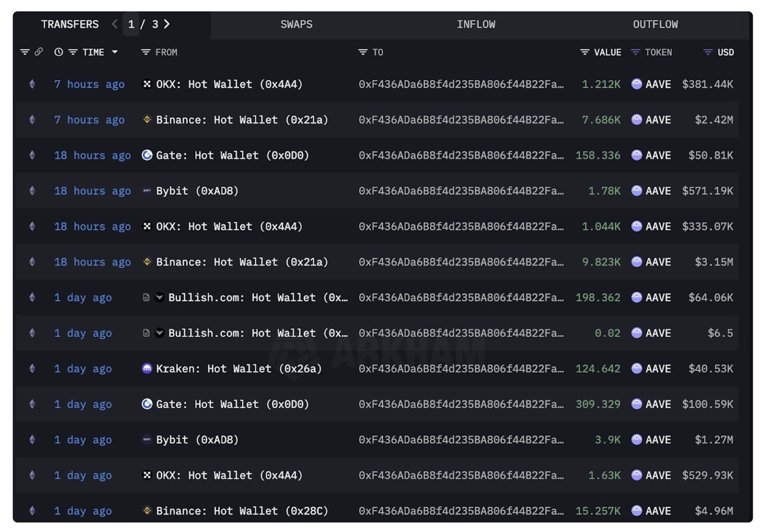The image size is (761, 532).
Task: Open the TIME column filter icon
Action: (x=73, y=52)
